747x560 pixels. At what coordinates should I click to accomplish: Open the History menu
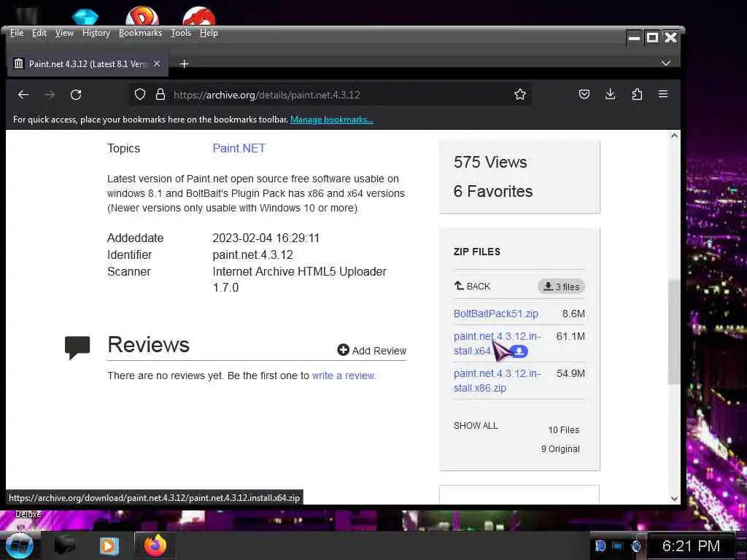coord(96,33)
